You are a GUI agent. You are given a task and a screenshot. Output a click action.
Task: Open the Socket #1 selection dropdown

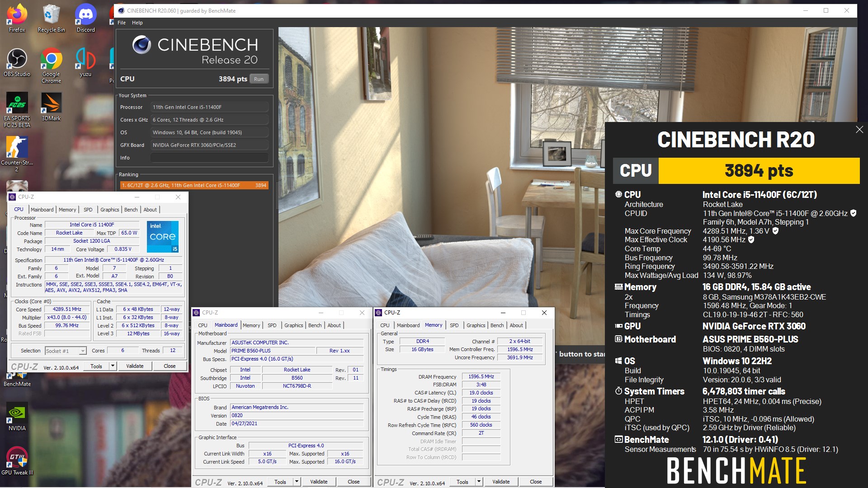[66, 351]
